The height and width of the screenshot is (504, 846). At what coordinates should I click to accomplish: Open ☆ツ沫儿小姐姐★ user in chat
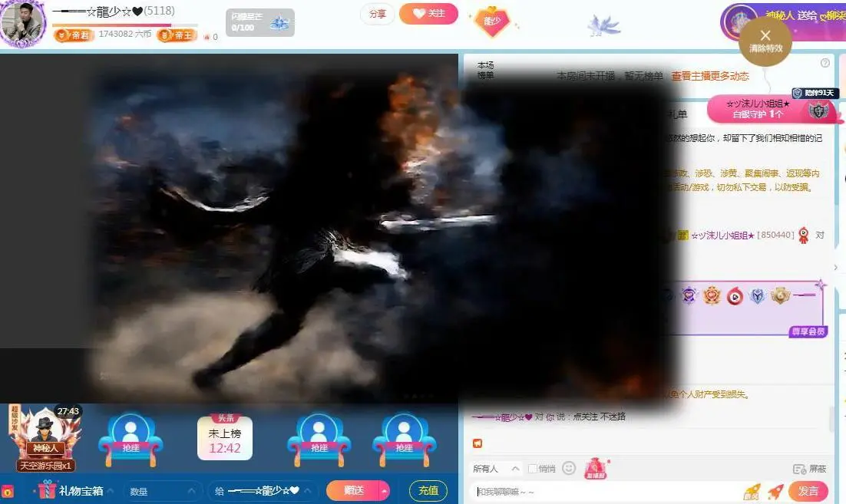722,235
